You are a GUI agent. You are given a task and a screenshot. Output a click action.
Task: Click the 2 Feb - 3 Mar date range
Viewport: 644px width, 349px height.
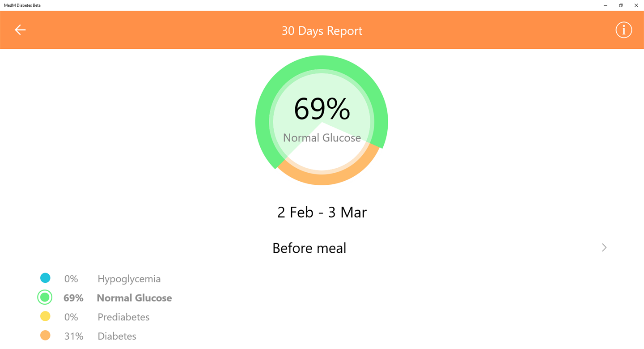[322, 212]
